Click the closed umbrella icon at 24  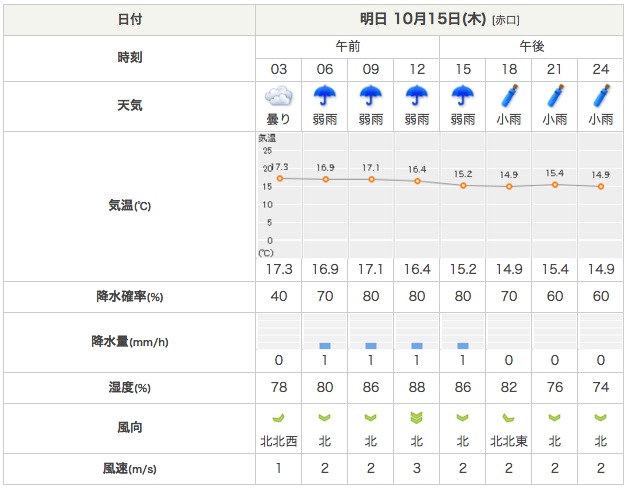pos(601,96)
